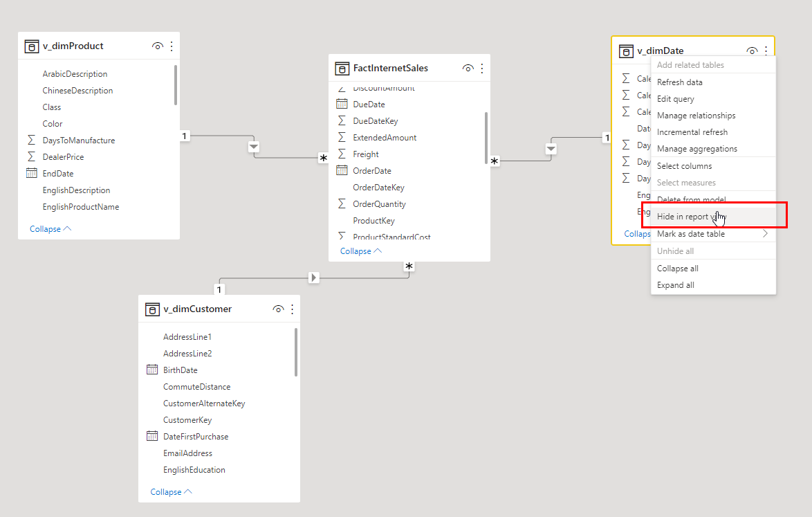The image size is (812, 517).
Task: Click the relationship line between v_dimCustomer and FactInternetSales
Action: tap(313, 277)
